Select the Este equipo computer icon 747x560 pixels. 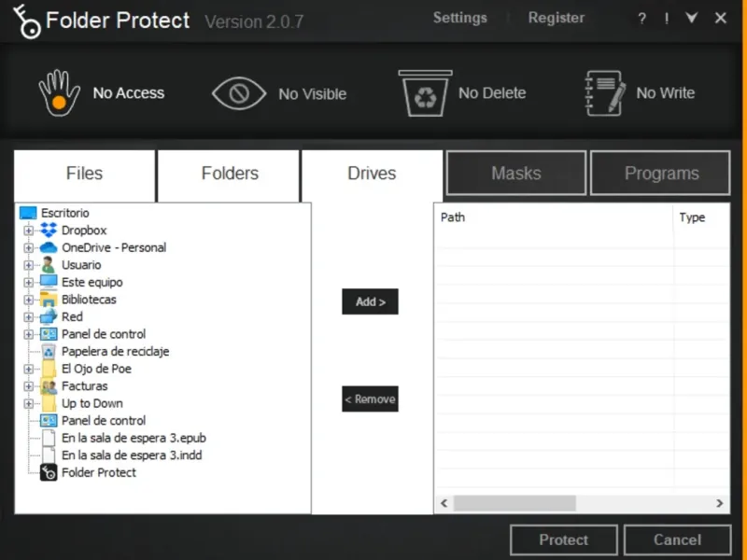(49, 282)
